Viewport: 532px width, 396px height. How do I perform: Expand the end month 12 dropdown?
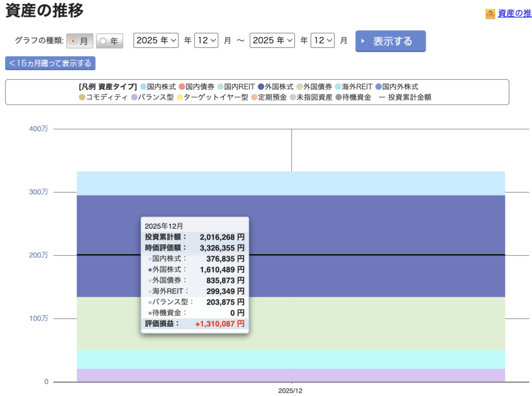(x=323, y=40)
